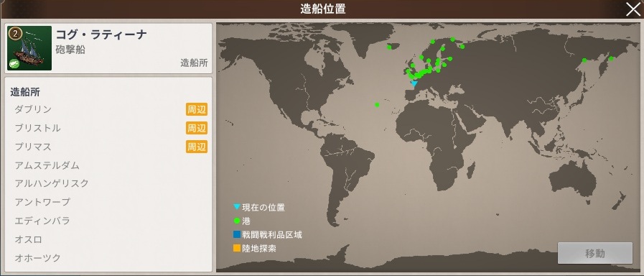Select the easternmost port dot near Kamchatka
644x276 pixels.
point(611,59)
